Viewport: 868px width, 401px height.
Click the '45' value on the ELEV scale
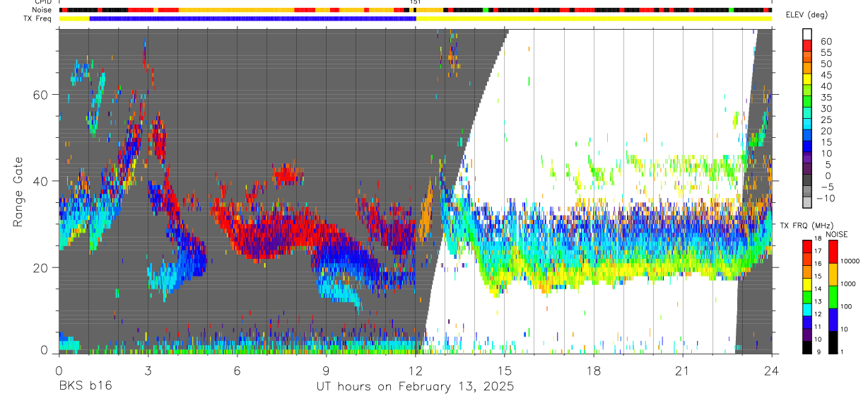click(826, 75)
